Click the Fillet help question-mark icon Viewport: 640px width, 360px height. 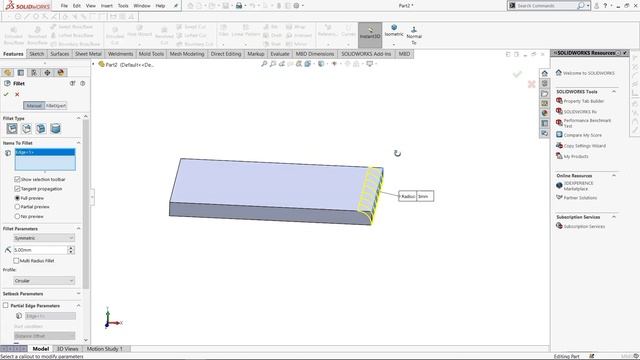[82, 83]
